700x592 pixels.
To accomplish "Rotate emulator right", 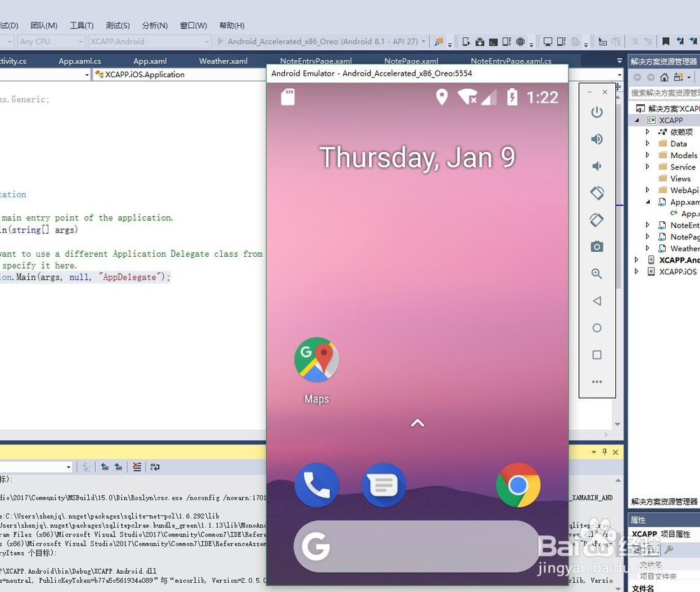I will 597,220.
